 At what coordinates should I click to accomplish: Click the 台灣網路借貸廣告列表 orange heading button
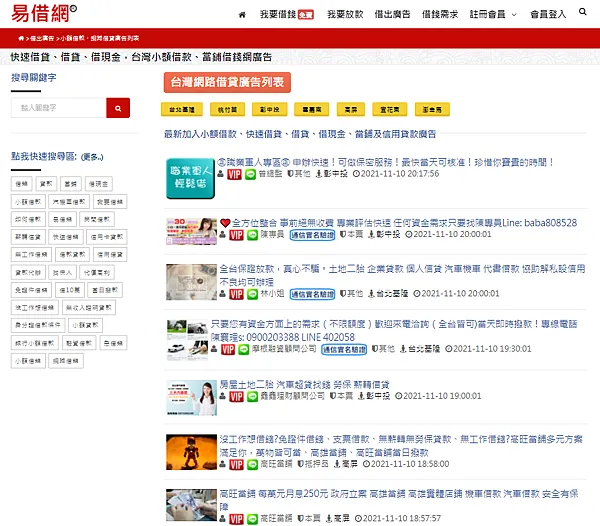(227, 82)
